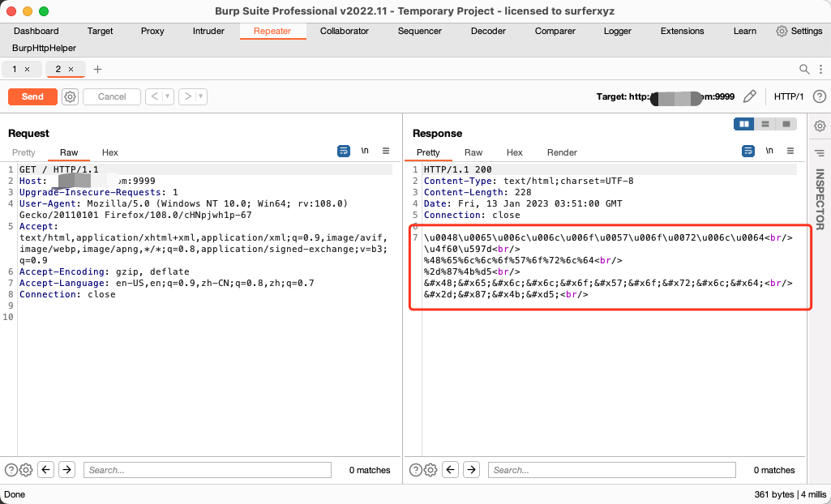The image size is (831, 504).
Task: Open the Decoder tab
Action: click(x=488, y=32)
